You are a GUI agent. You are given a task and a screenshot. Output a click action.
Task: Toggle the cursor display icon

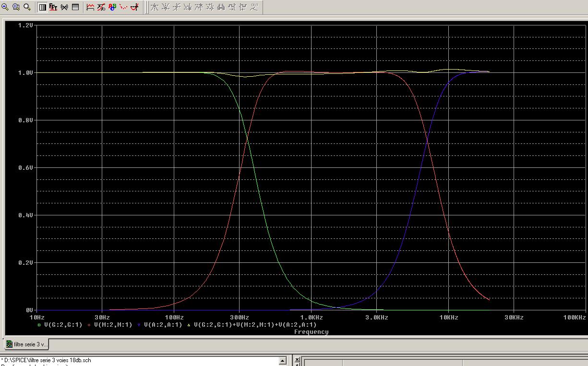(134, 7)
